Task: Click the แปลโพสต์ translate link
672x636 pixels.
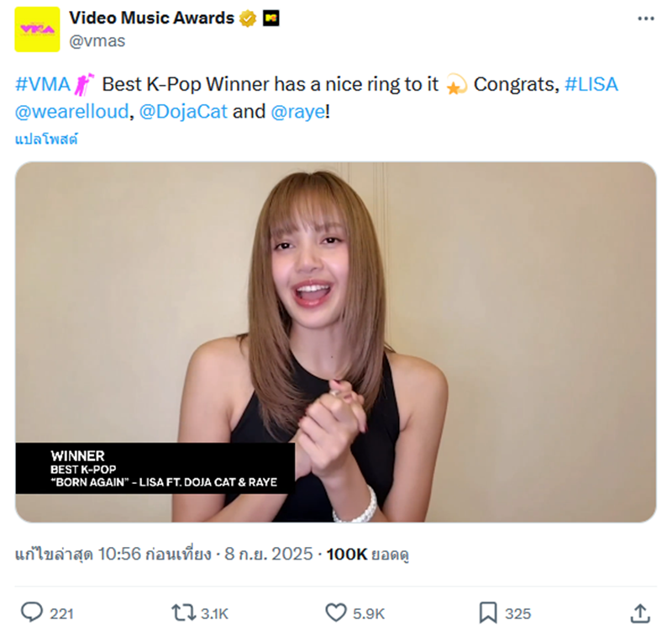Action: click(46, 139)
